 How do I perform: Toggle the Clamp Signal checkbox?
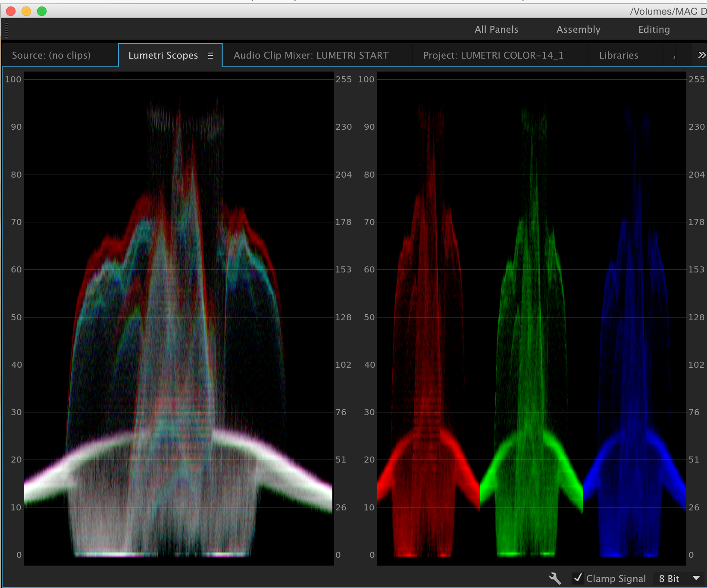[578, 578]
